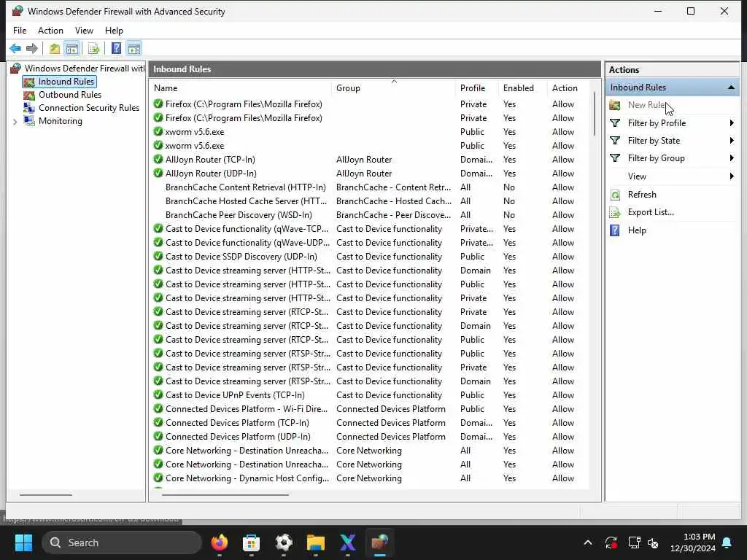This screenshot has height=560, width=747.
Task: Select Outbound Rules in the tree
Action: (70, 95)
